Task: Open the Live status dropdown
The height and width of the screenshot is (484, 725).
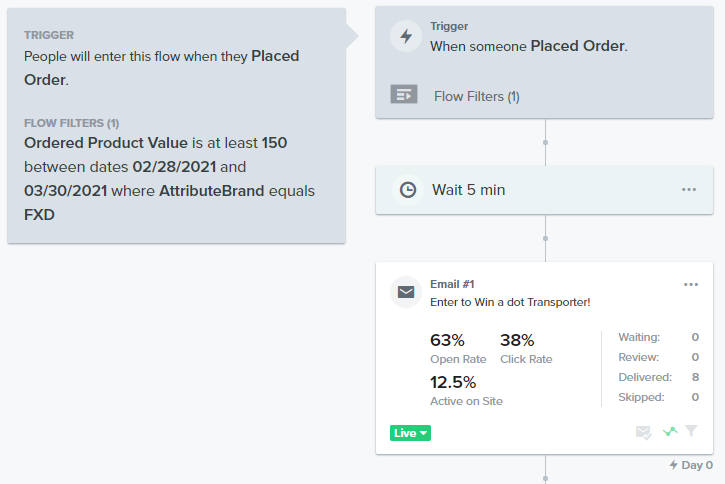Action: pos(410,433)
